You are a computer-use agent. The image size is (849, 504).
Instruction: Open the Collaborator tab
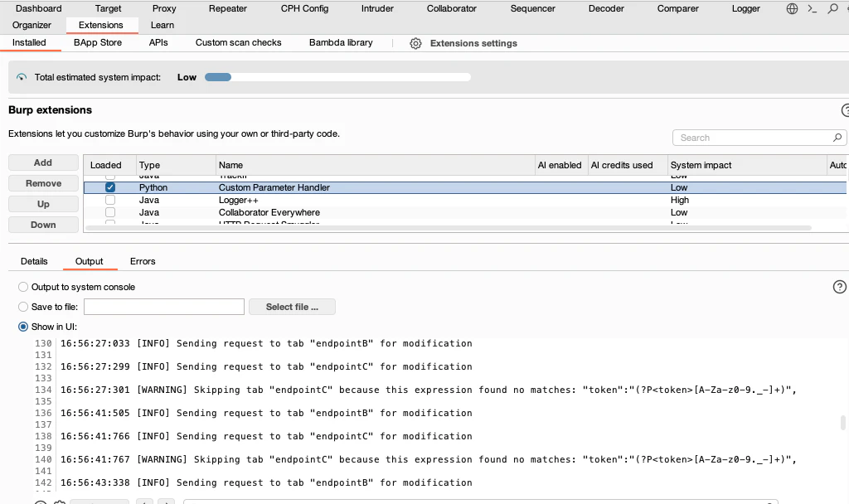(452, 8)
